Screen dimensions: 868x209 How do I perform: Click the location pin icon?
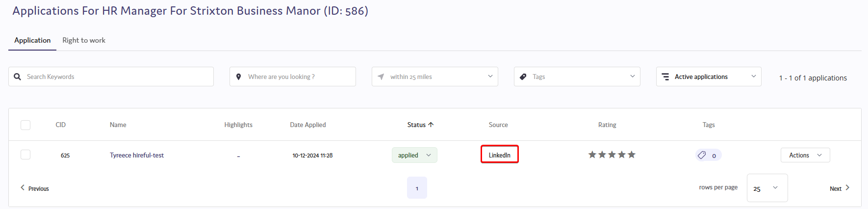[238, 77]
